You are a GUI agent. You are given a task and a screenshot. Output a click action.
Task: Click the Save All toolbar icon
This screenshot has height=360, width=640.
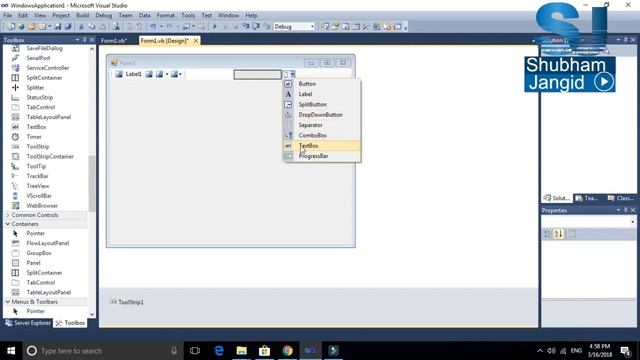[x=68, y=27]
